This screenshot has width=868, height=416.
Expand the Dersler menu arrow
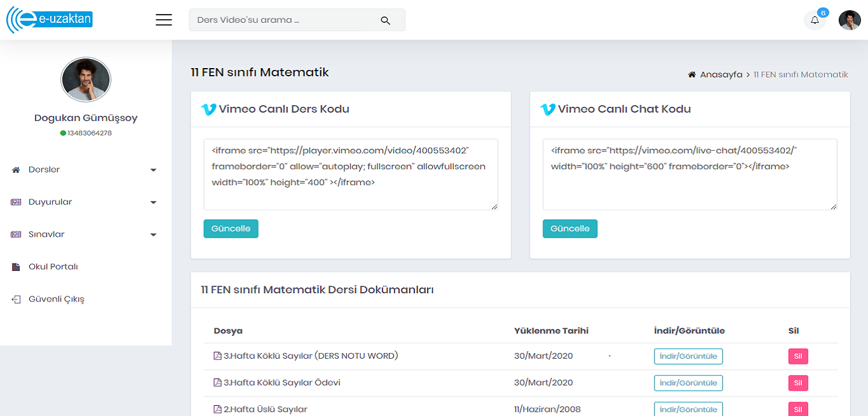153,170
